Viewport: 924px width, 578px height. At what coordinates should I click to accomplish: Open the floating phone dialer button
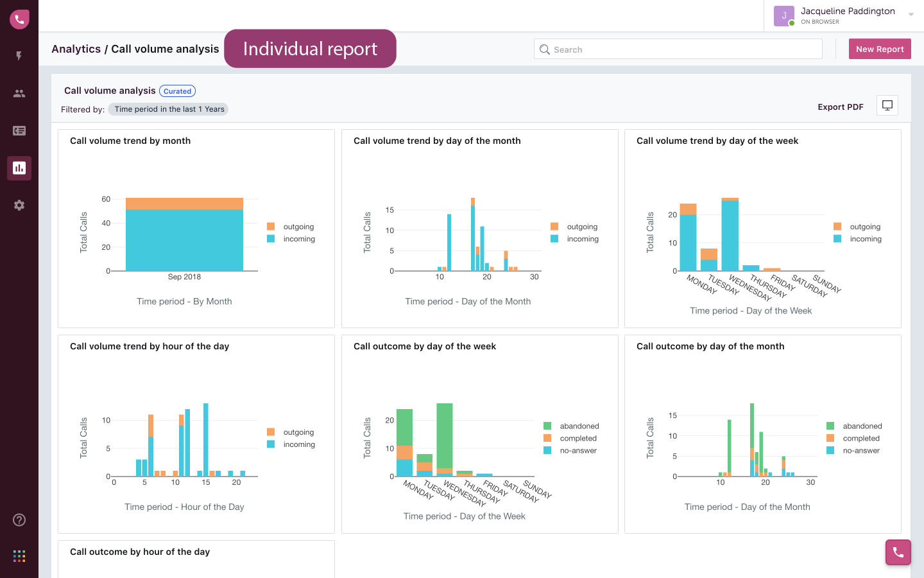pyautogui.click(x=898, y=552)
